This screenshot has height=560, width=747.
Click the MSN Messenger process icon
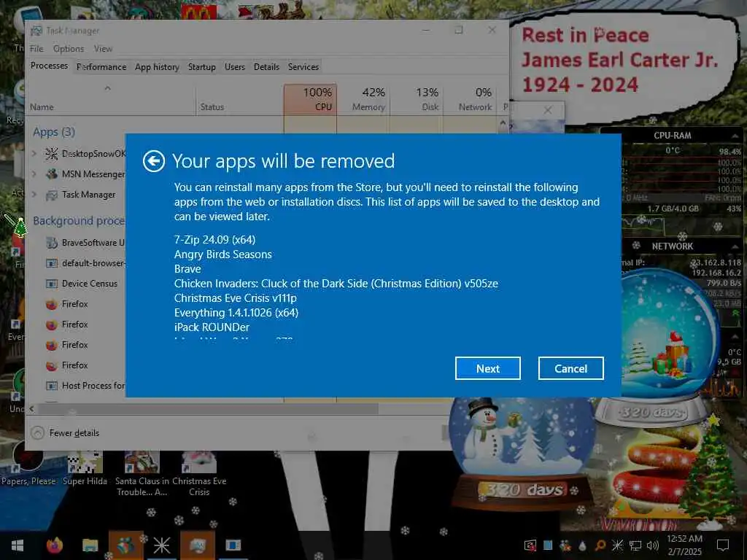52,174
